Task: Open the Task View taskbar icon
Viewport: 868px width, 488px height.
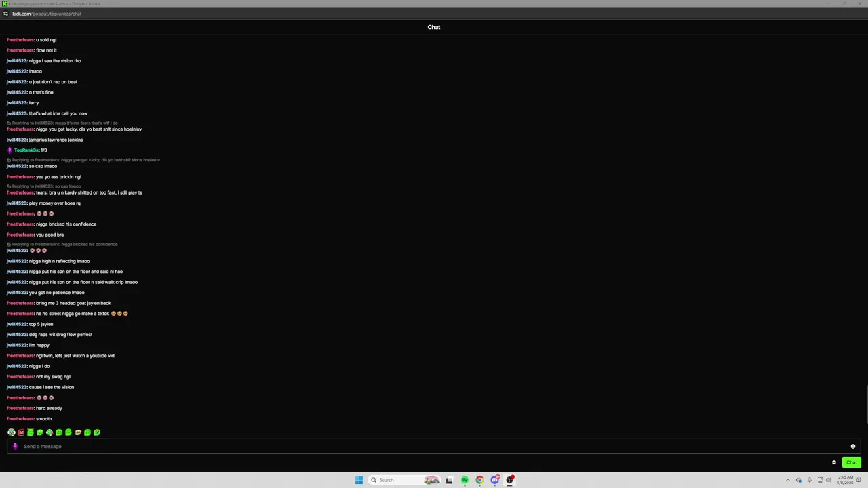Action: click(x=449, y=480)
